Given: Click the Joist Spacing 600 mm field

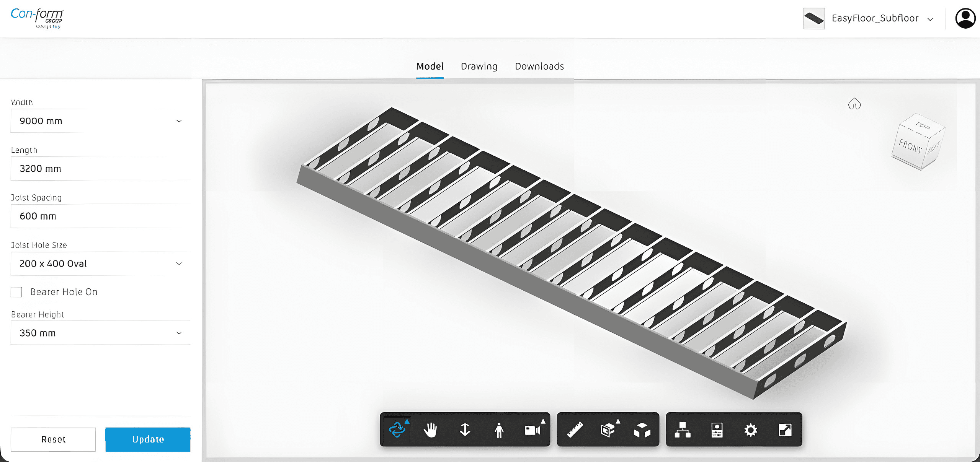Looking at the screenshot, I should click(100, 216).
